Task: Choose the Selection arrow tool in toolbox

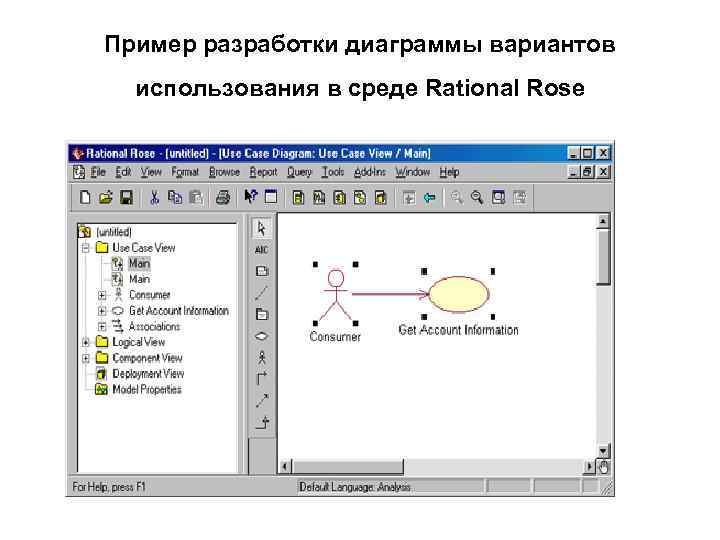Action: click(x=262, y=228)
